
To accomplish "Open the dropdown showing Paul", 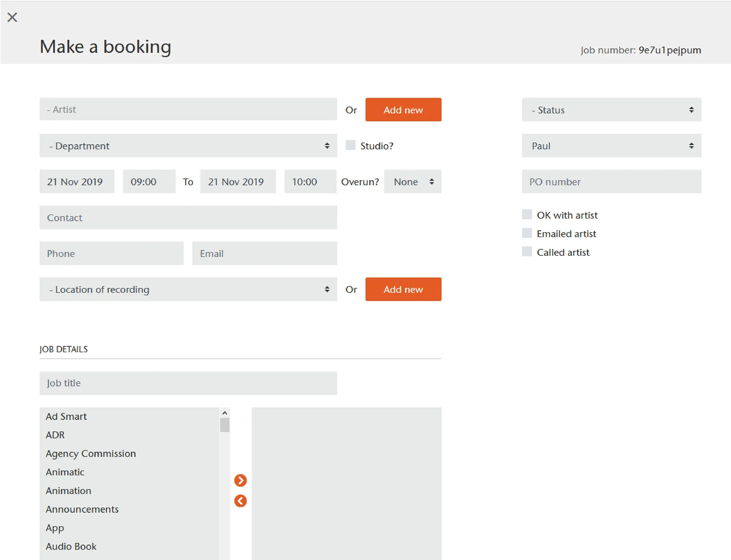I will click(612, 145).
